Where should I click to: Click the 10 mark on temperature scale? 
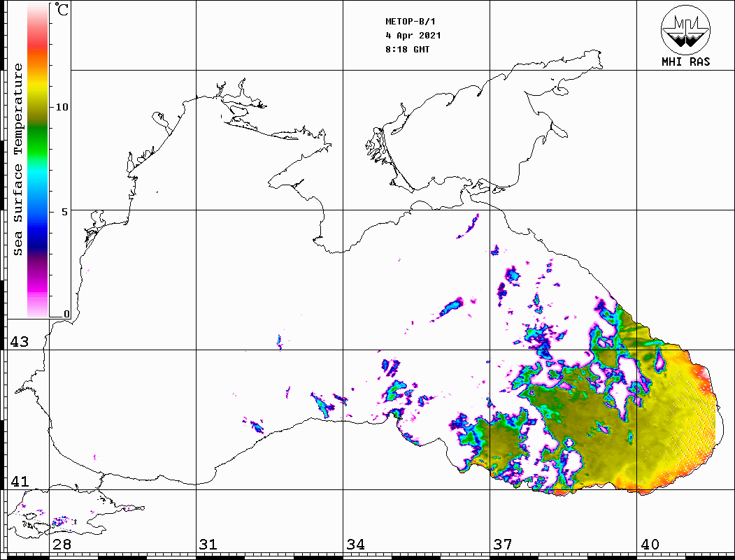point(62,107)
